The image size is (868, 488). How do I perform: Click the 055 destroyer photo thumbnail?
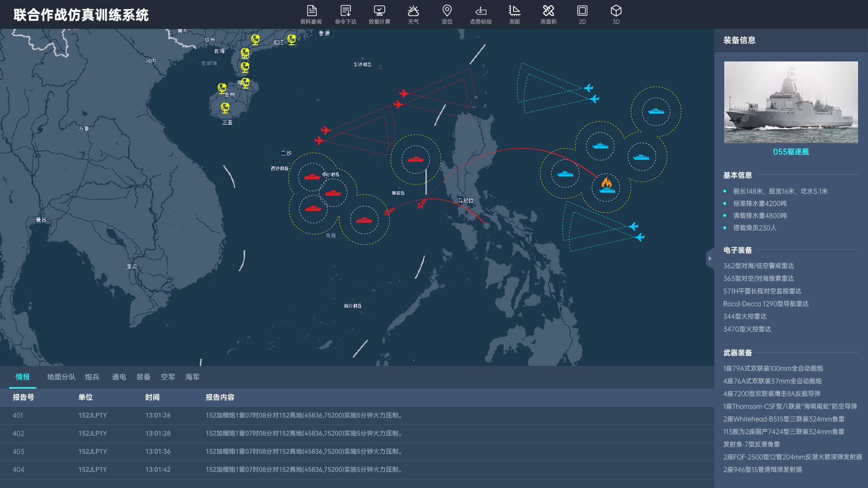(791, 102)
